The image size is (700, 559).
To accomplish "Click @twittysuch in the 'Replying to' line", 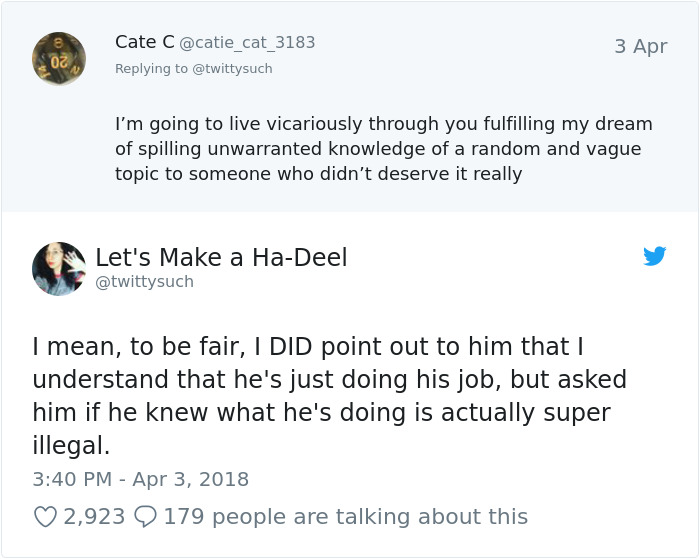I will pyautogui.click(x=232, y=69).
